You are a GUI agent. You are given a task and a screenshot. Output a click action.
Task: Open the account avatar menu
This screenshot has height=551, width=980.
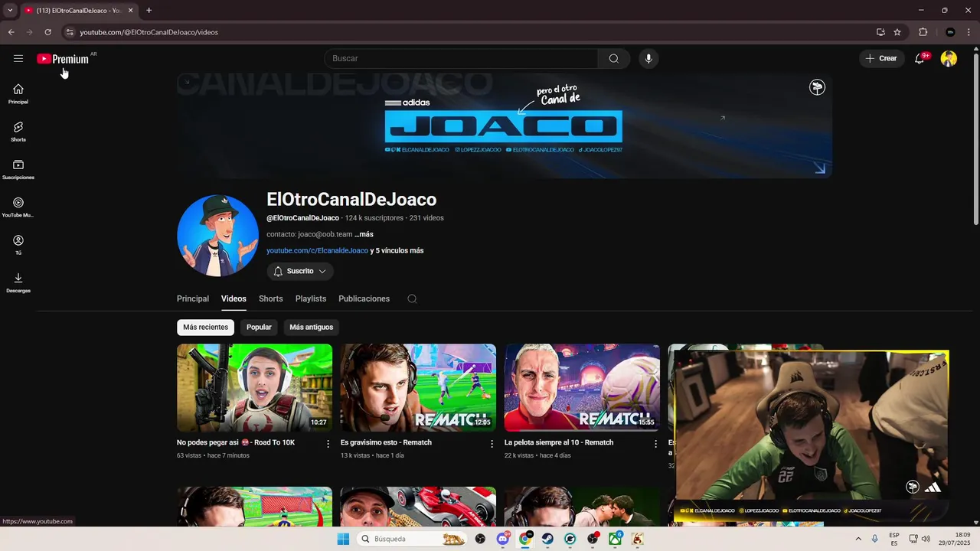[x=949, y=58]
